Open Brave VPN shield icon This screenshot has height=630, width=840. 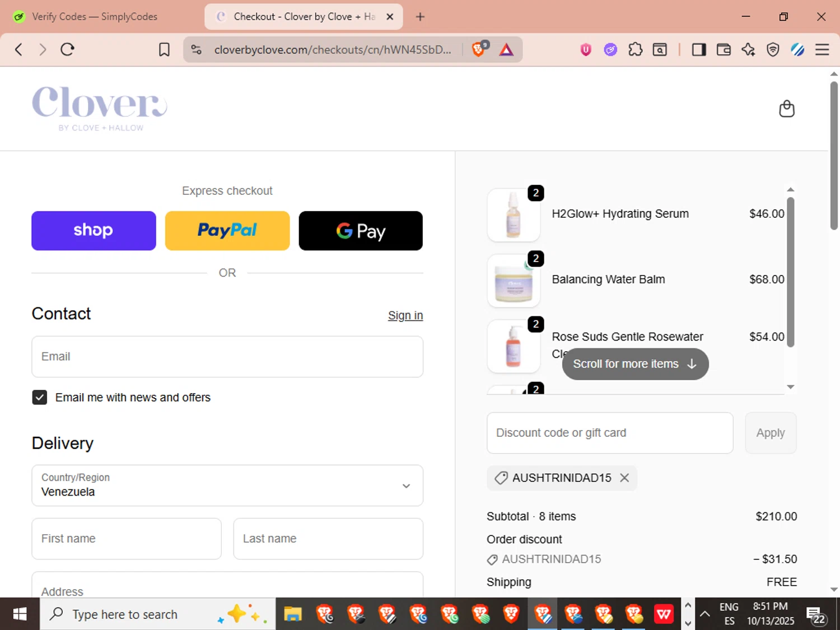point(773,50)
